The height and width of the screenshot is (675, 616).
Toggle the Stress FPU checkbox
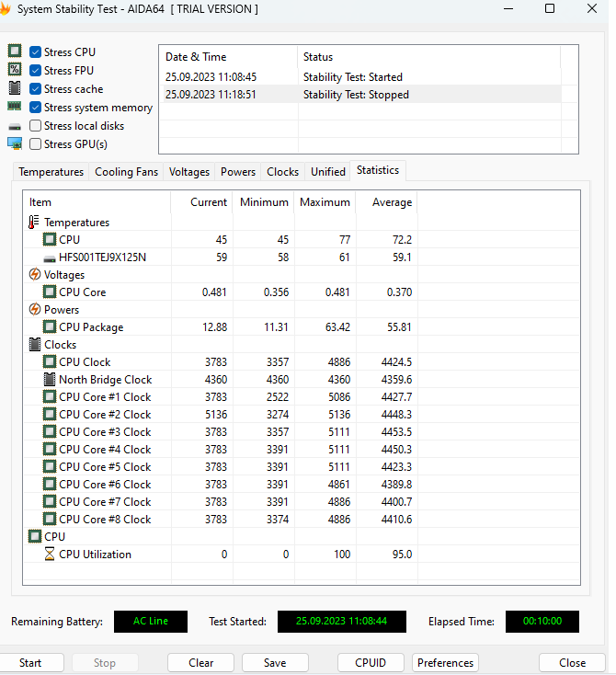[x=35, y=70]
